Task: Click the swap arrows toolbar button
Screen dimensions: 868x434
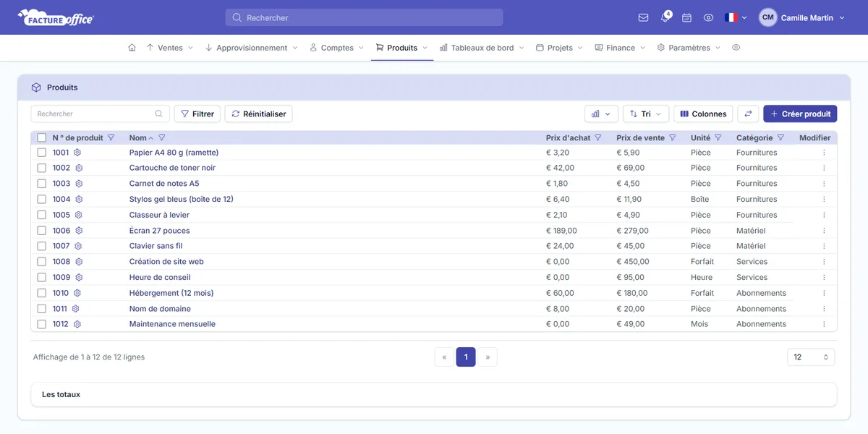Action: pos(748,114)
